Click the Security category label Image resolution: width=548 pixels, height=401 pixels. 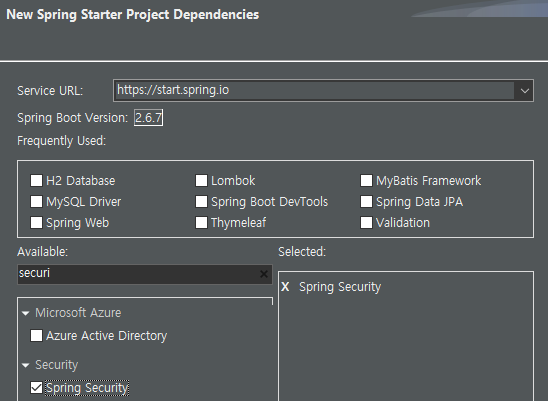[56, 365]
